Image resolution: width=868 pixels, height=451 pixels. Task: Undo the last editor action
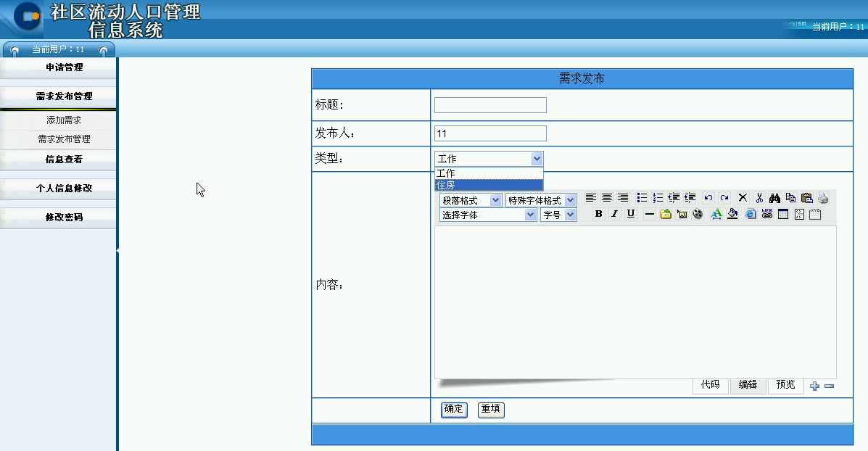tap(708, 198)
